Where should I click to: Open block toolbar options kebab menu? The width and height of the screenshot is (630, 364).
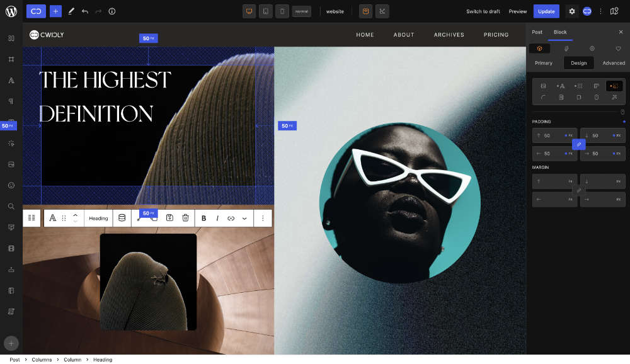point(263,218)
